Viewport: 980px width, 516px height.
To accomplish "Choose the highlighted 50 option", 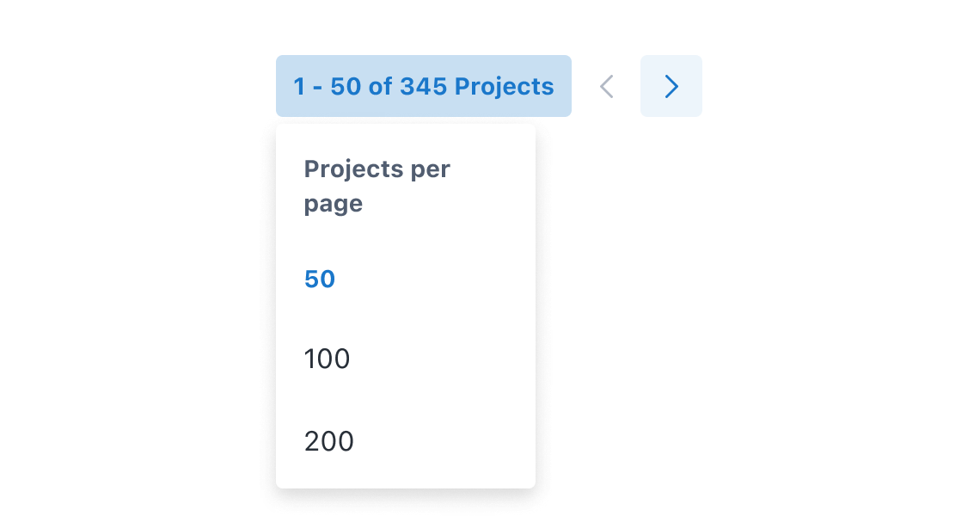I will [320, 279].
